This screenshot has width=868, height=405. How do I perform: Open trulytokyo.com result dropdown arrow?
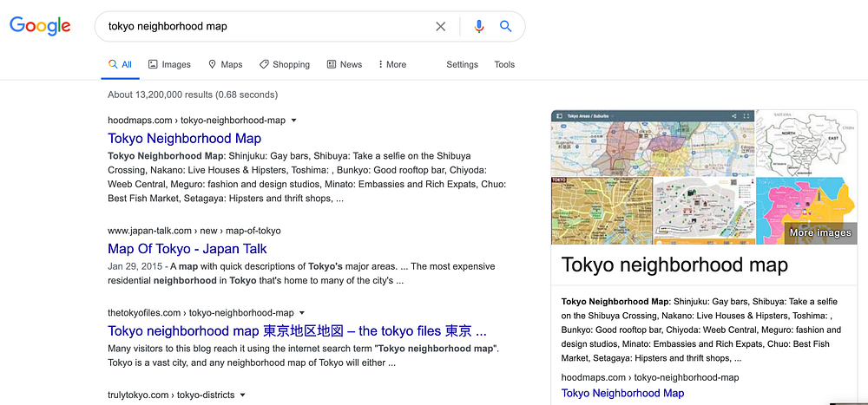click(242, 395)
